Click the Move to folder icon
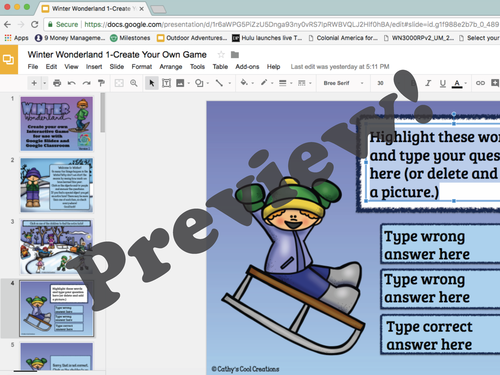The height and width of the screenshot is (375, 500). [x=235, y=55]
